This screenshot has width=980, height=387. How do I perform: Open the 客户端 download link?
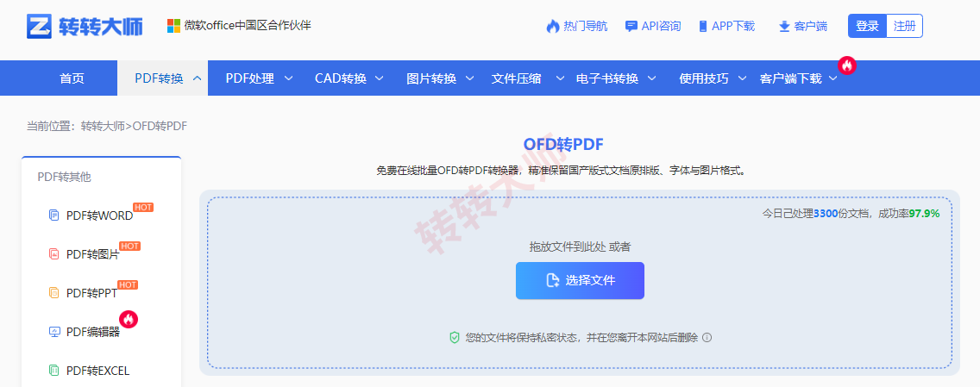tap(811, 26)
